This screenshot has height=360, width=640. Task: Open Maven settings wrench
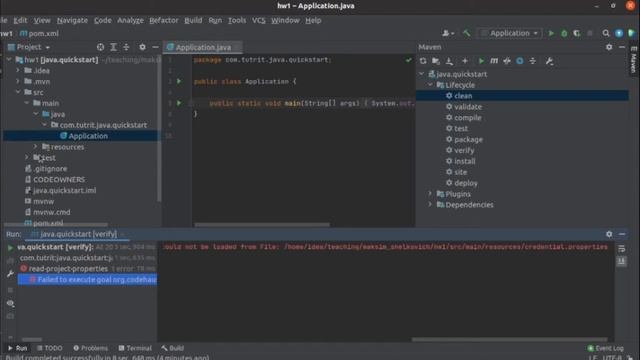[x=549, y=61]
